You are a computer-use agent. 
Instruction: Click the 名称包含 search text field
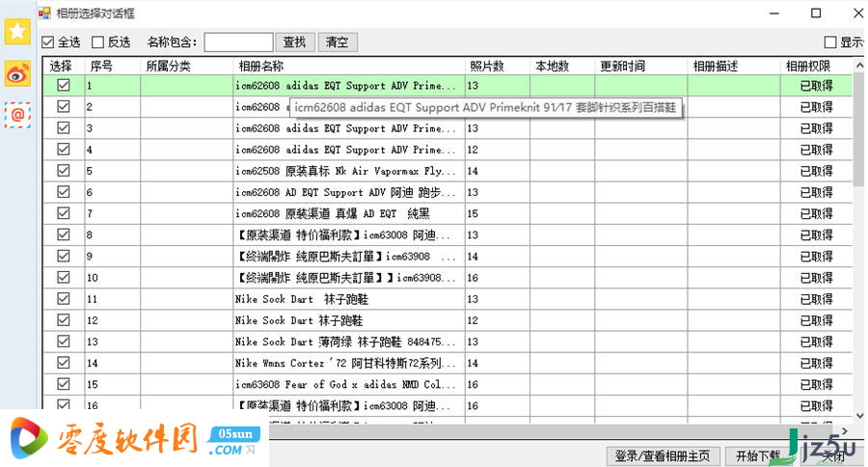[238, 42]
